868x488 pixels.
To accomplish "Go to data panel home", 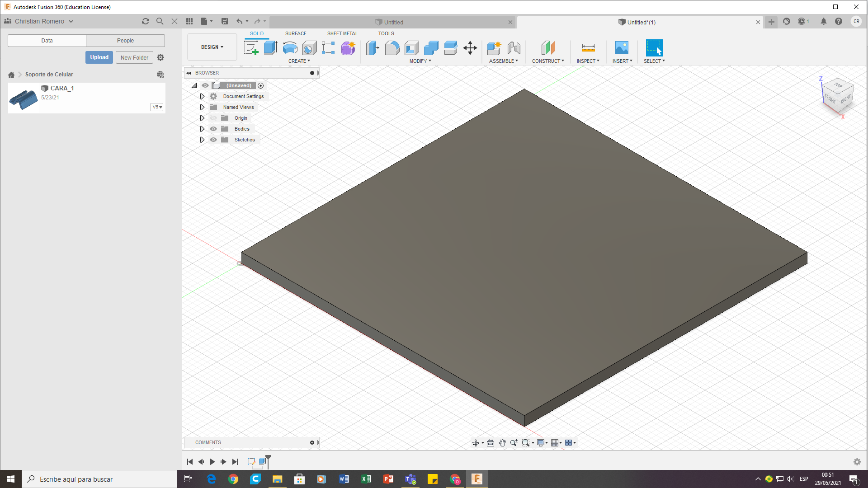I will pos(11,75).
